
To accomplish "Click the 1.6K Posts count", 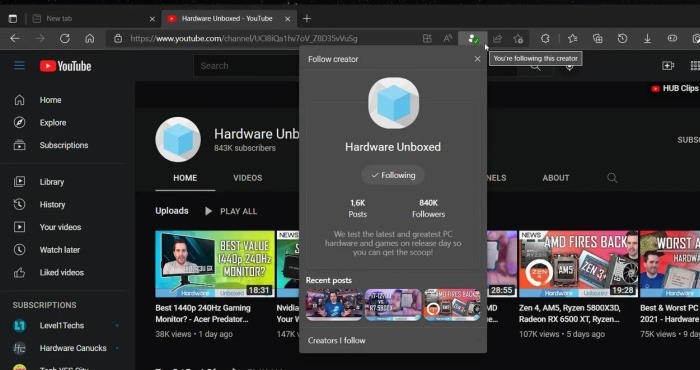I will click(358, 208).
